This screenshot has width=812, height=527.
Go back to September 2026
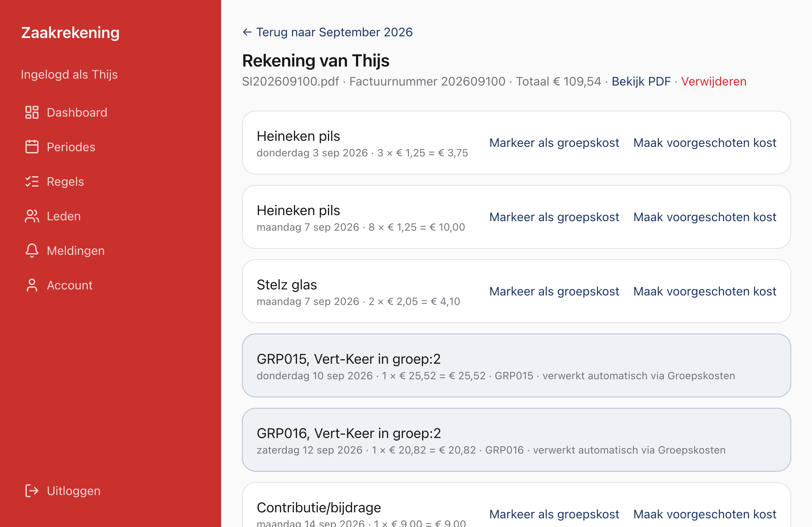pyautogui.click(x=327, y=32)
